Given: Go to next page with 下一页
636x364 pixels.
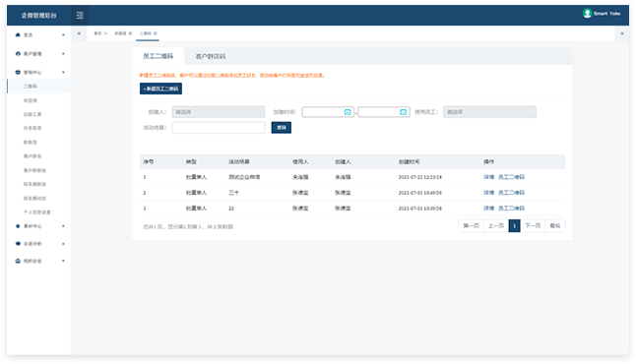Looking at the screenshot, I should pyautogui.click(x=533, y=225).
